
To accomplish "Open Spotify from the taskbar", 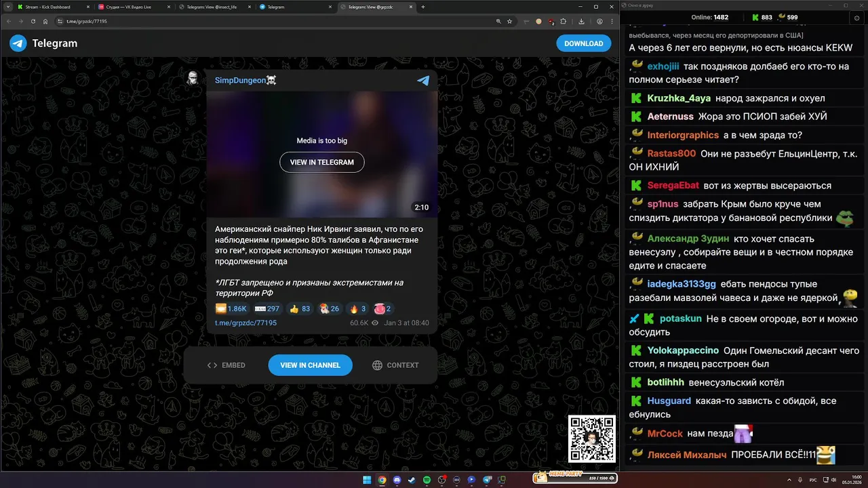I will pyautogui.click(x=427, y=480).
